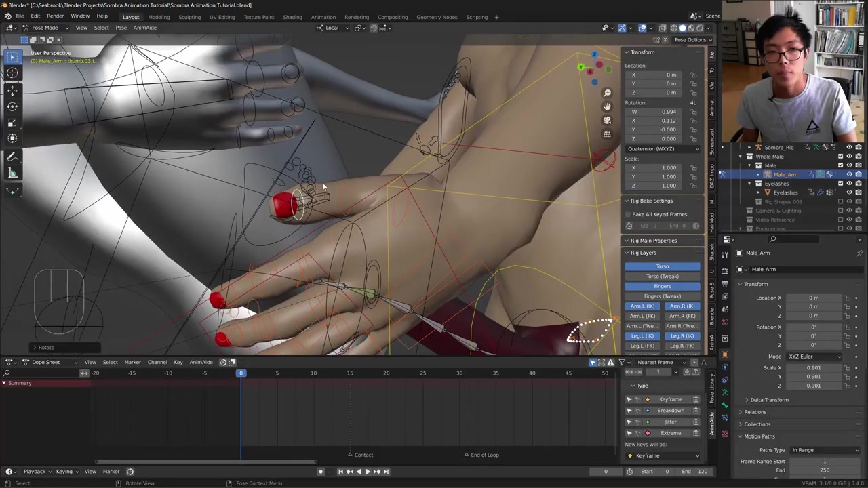This screenshot has height=488, width=868.
Task: Expand the Delta Transform panel
Action: click(769, 400)
